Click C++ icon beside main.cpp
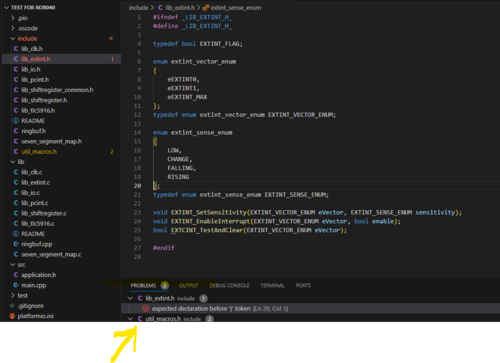 16,285
